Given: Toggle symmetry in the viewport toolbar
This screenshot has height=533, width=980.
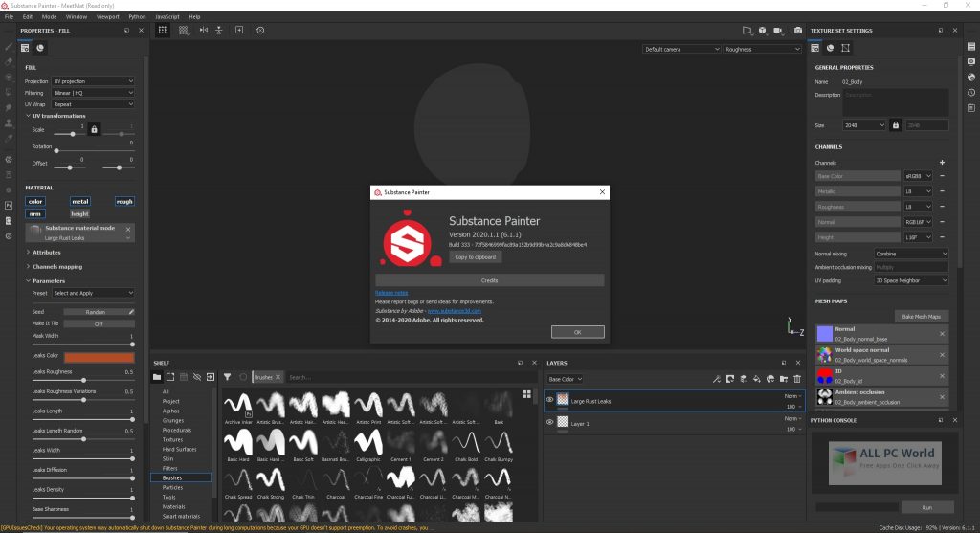Looking at the screenshot, I should 204,30.
